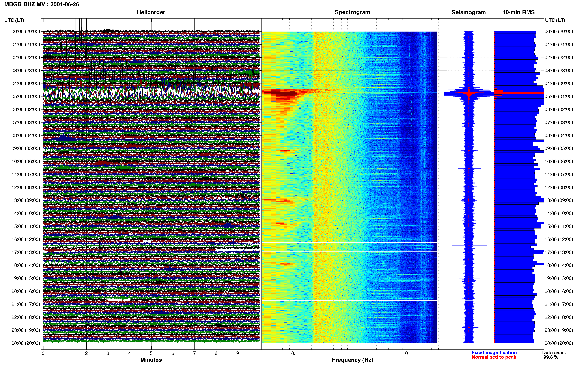Image resolution: width=588 pixels, height=368 pixels.
Task: Click the left 03:00 (23:00) time label
Action: click(26, 71)
